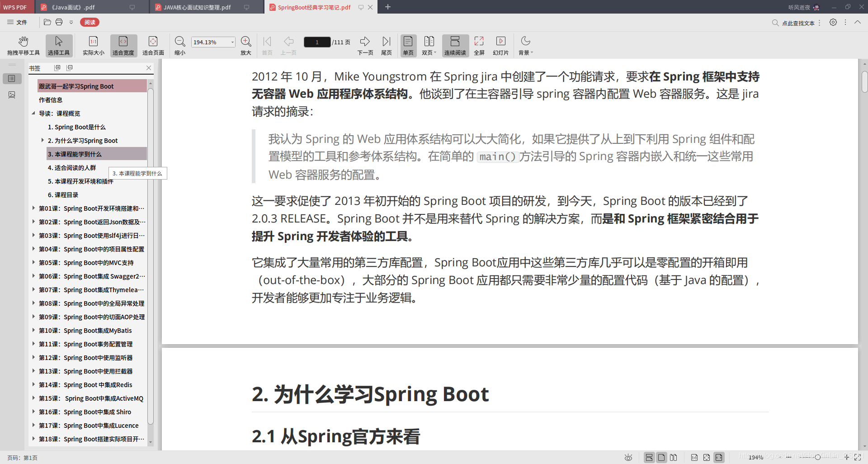Open bookmark 6. 课程目录
Image resolution: width=868 pixels, height=464 pixels.
click(63, 195)
